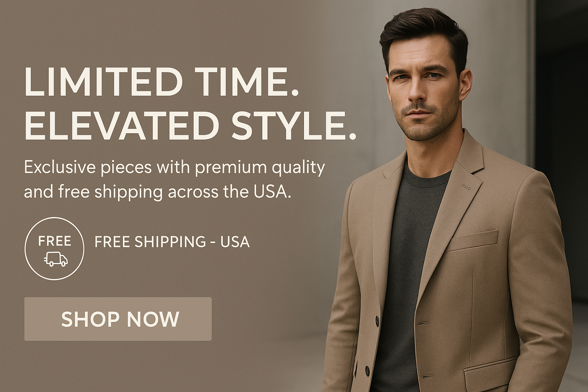Screen dimensions: 588x392
Task: Click the bottom dark button on the blazer
Action: (x=367, y=370)
